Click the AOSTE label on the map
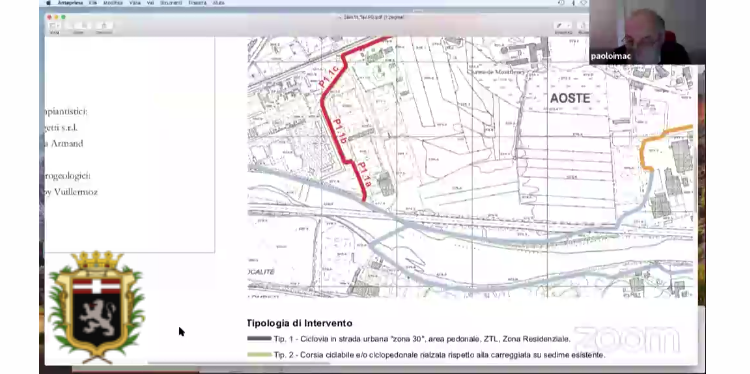The height and width of the screenshot is (374, 750). tap(570, 99)
